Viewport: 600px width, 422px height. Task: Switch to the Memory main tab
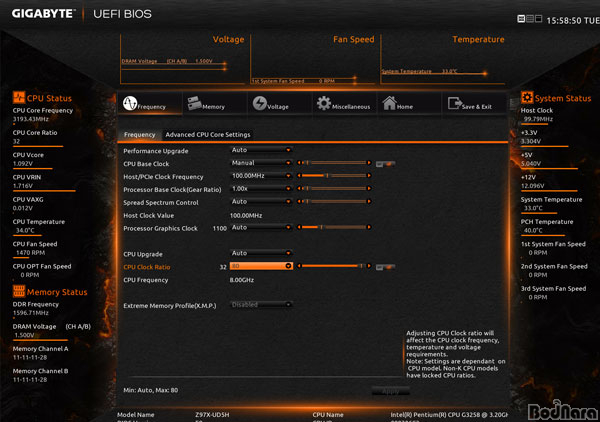click(x=215, y=103)
